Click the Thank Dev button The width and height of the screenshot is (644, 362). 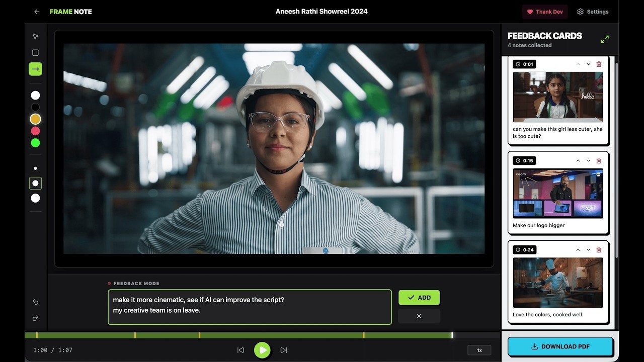tap(545, 12)
